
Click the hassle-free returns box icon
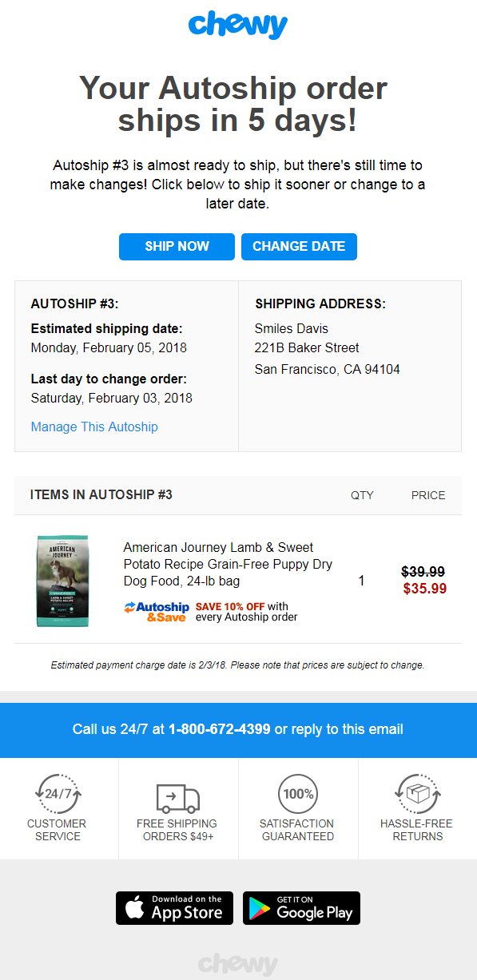pyautogui.click(x=417, y=794)
